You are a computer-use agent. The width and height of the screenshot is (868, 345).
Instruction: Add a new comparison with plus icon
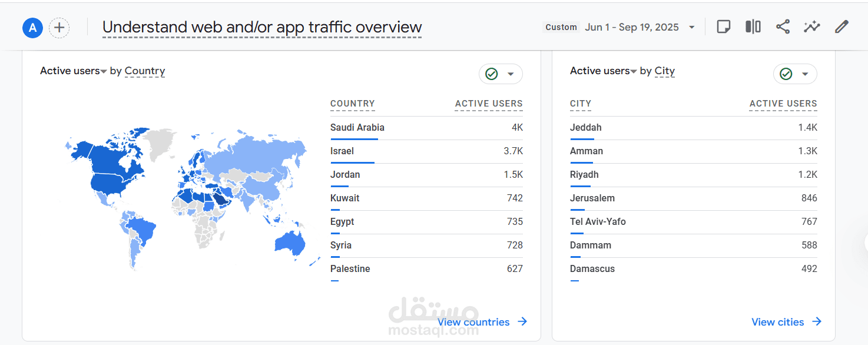pos(59,28)
